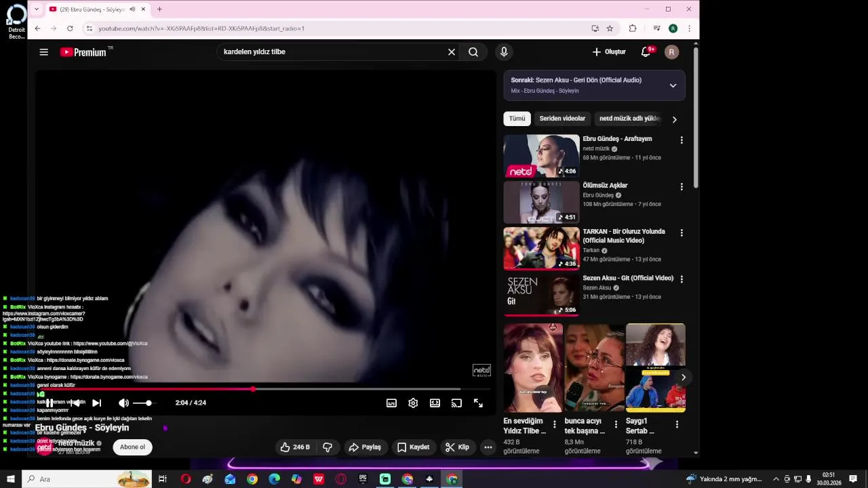This screenshot has height=488, width=868.
Task: Open the Windows notification center icon
Action: (853, 479)
